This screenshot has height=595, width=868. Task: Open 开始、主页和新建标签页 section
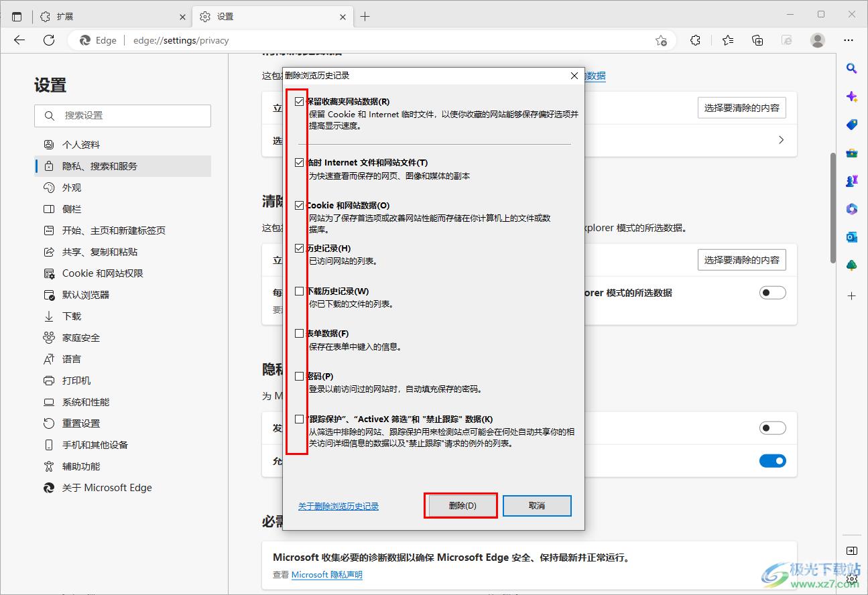[x=123, y=230]
